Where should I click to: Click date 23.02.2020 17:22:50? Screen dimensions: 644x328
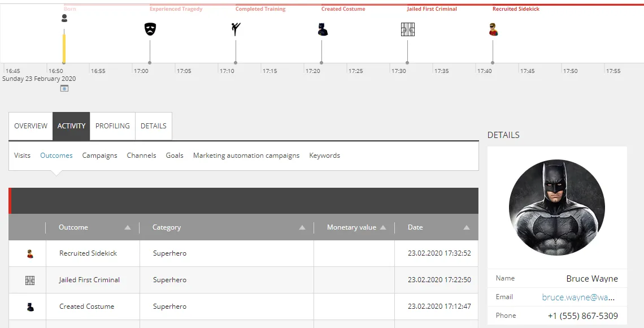440,280
